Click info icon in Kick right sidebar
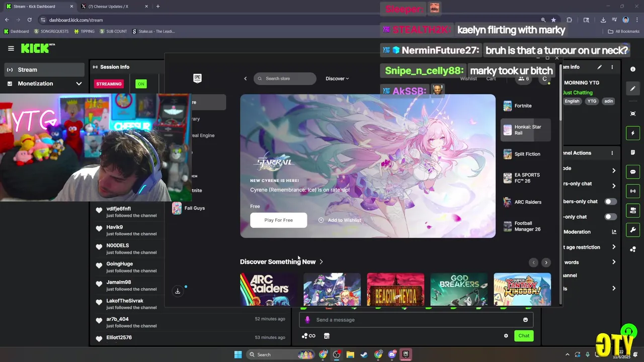Screen dimensions: 644x362 (x=633, y=69)
